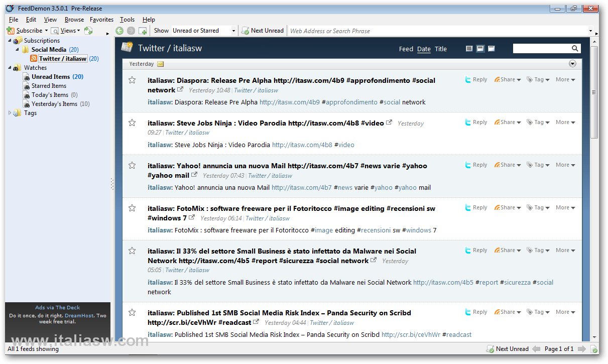Open the Tools menu
Screen dimensions: 608x364
point(128,20)
